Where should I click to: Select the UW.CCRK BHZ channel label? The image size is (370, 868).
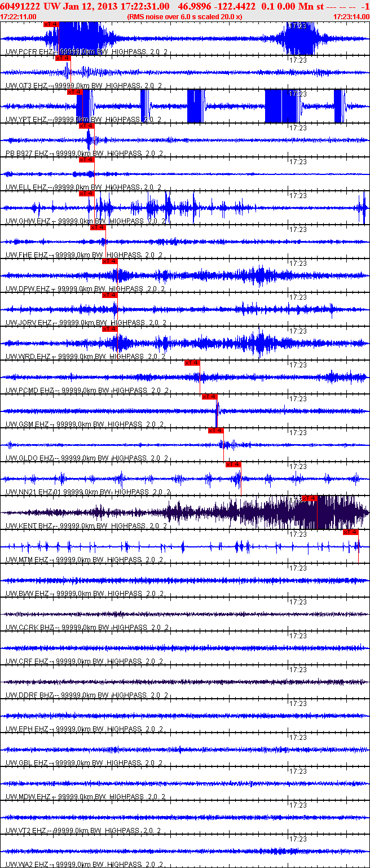tap(29, 628)
